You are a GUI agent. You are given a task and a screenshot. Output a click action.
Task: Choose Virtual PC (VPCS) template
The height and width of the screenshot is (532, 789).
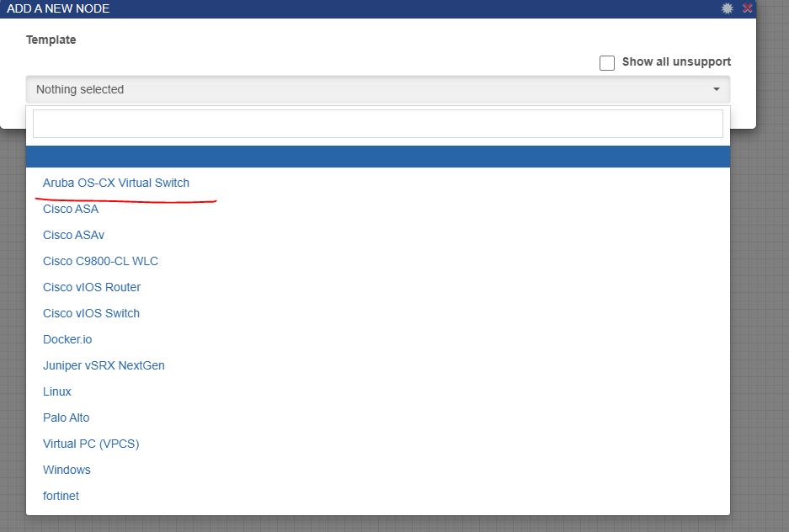[x=91, y=444]
